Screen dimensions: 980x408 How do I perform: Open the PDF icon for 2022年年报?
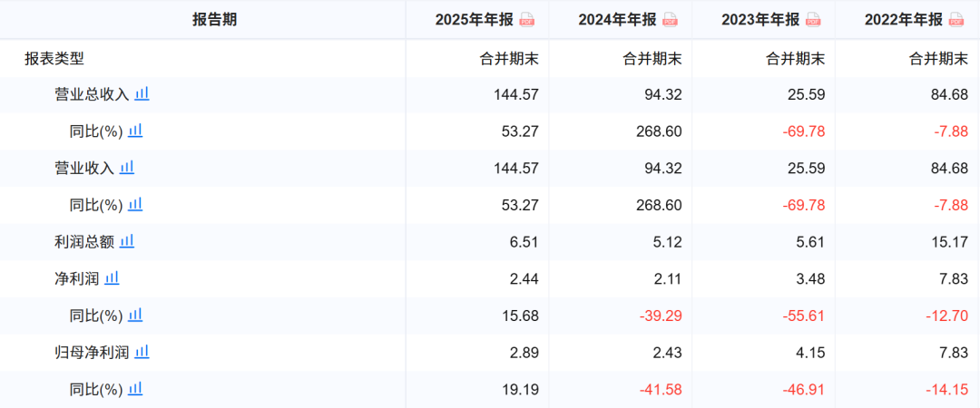956,20
